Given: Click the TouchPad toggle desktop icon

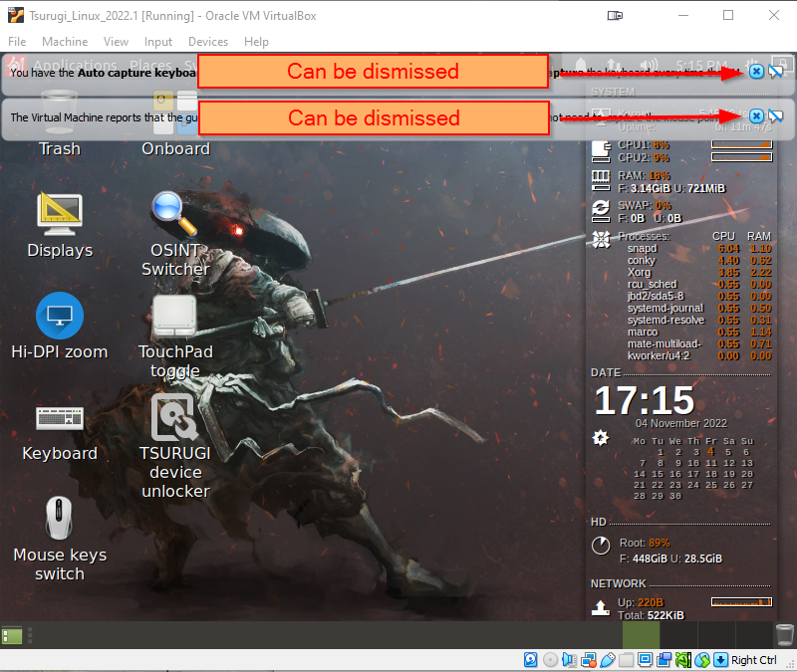Looking at the screenshot, I should pos(175,336).
